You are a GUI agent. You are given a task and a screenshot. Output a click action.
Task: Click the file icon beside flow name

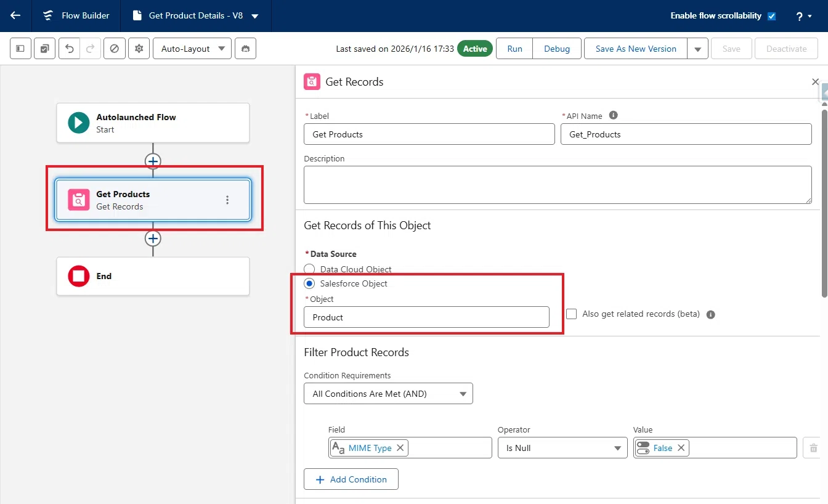[x=138, y=16]
